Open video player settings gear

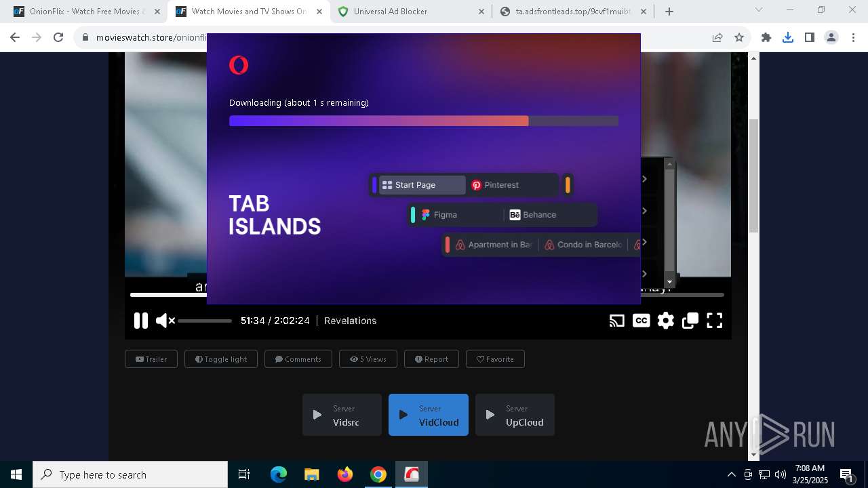pos(666,321)
